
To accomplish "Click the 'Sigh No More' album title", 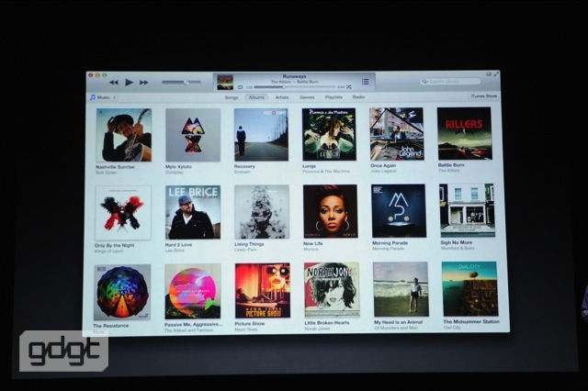I will (x=456, y=242).
